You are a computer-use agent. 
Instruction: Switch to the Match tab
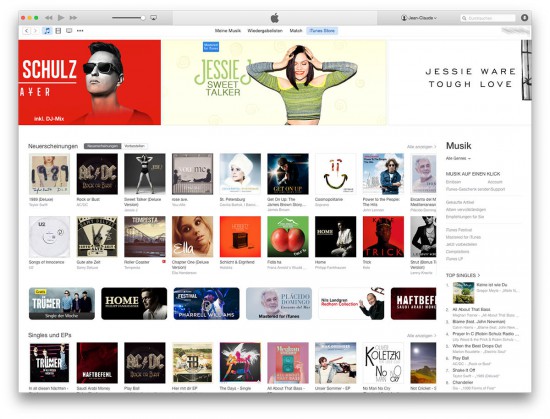(296, 31)
